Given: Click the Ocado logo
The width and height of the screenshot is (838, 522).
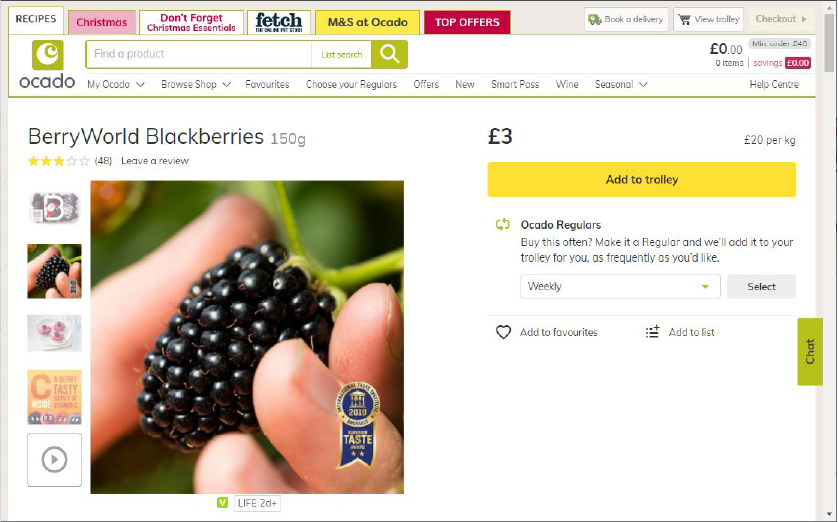Looking at the screenshot, I should click(x=47, y=64).
